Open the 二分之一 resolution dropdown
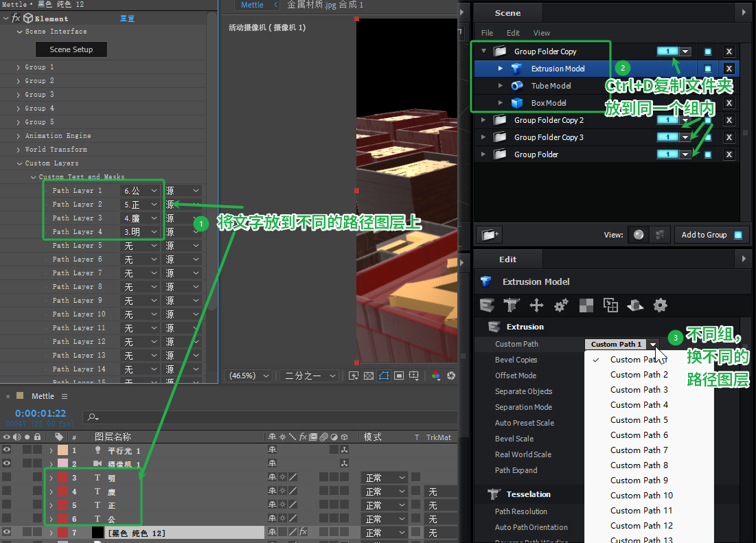This screenshot has height=543, width=756. click(x=308, y=376)
